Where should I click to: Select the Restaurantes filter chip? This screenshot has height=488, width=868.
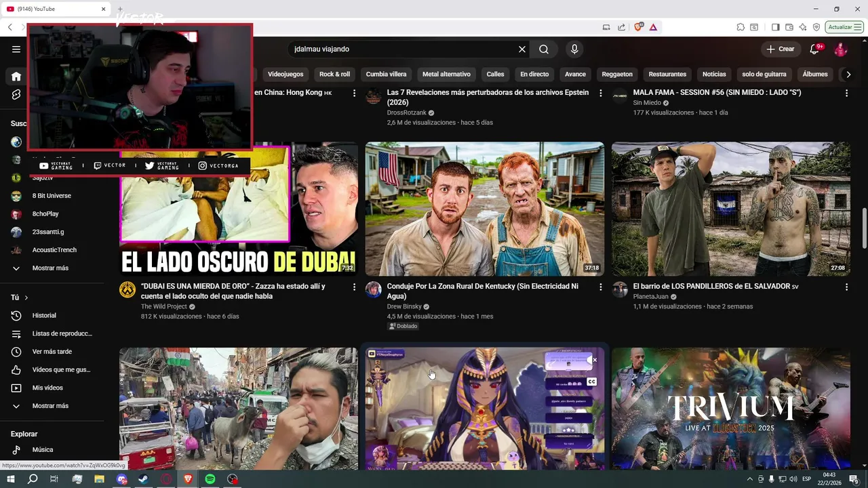click(x=667, y=74)
